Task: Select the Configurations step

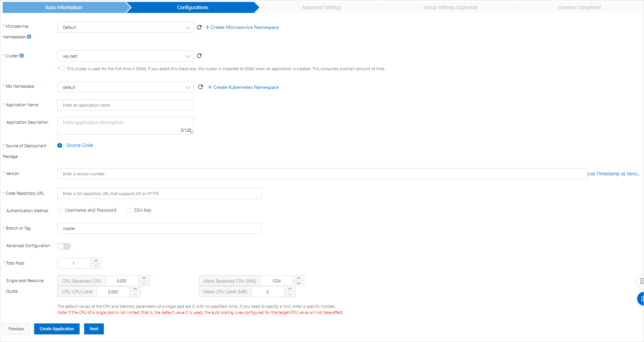Action: tap(193, 7)
